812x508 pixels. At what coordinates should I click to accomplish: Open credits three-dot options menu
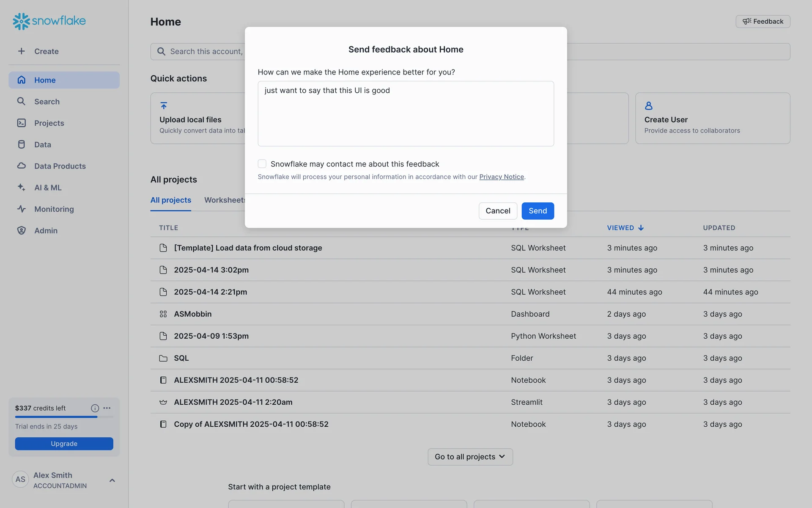pyautogui.click(x=107, y=408)
